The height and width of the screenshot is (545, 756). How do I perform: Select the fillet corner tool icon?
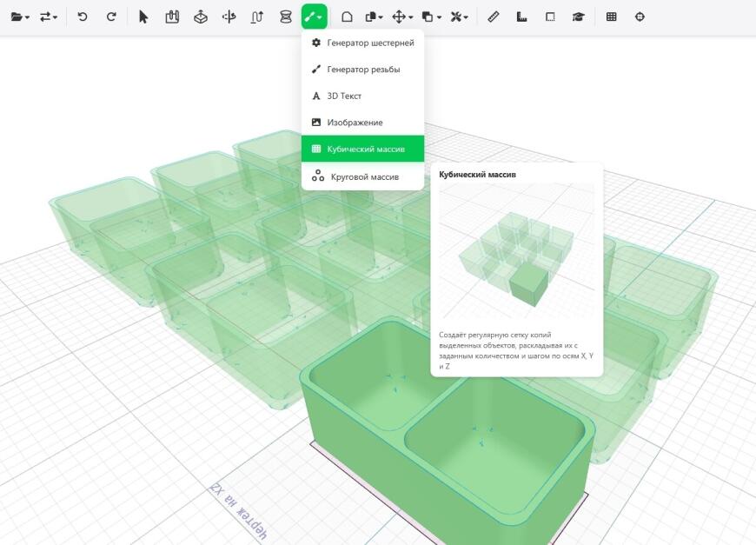[347, 17]
